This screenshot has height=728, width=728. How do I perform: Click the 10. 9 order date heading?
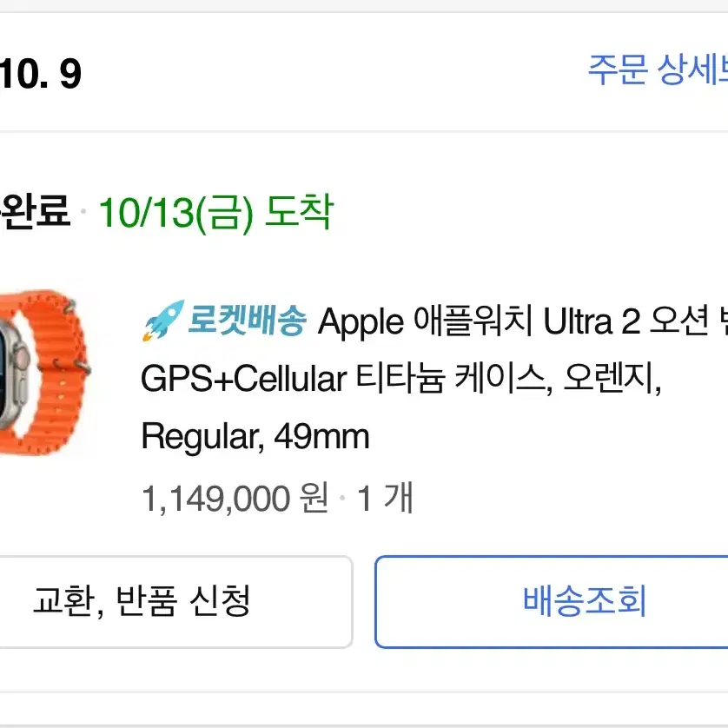pyautogui.click(x=40, y=73)
